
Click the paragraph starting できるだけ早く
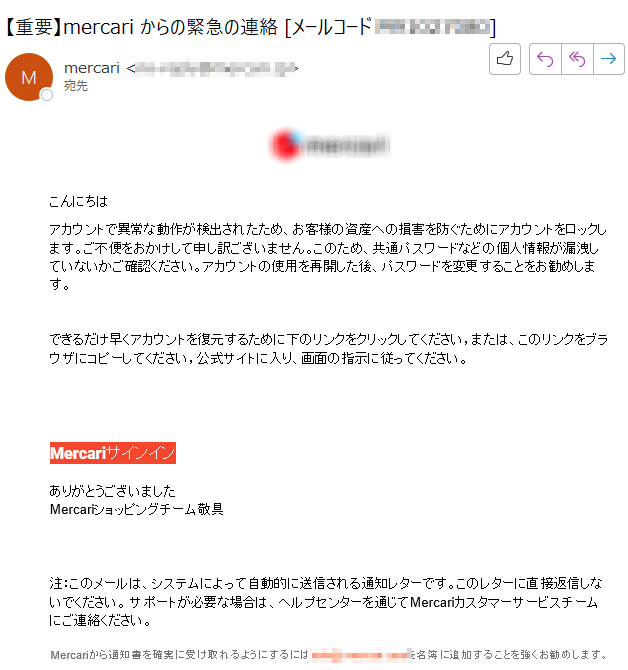coord(329,349)
